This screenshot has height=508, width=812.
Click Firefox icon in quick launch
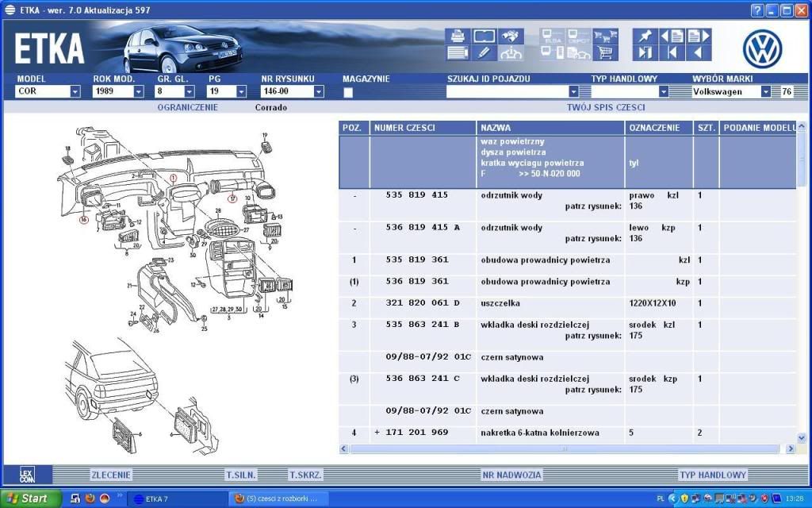(90, 498)
